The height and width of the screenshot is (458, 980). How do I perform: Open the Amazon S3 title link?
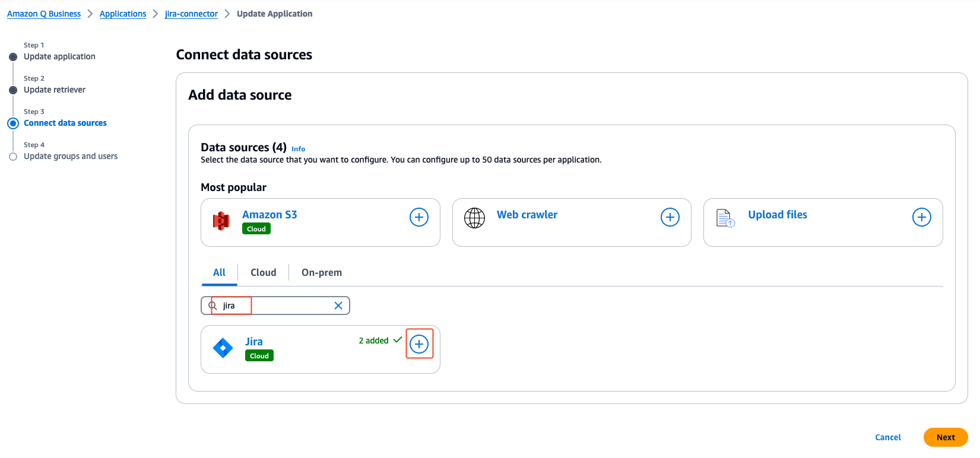[x=269, y=215]
